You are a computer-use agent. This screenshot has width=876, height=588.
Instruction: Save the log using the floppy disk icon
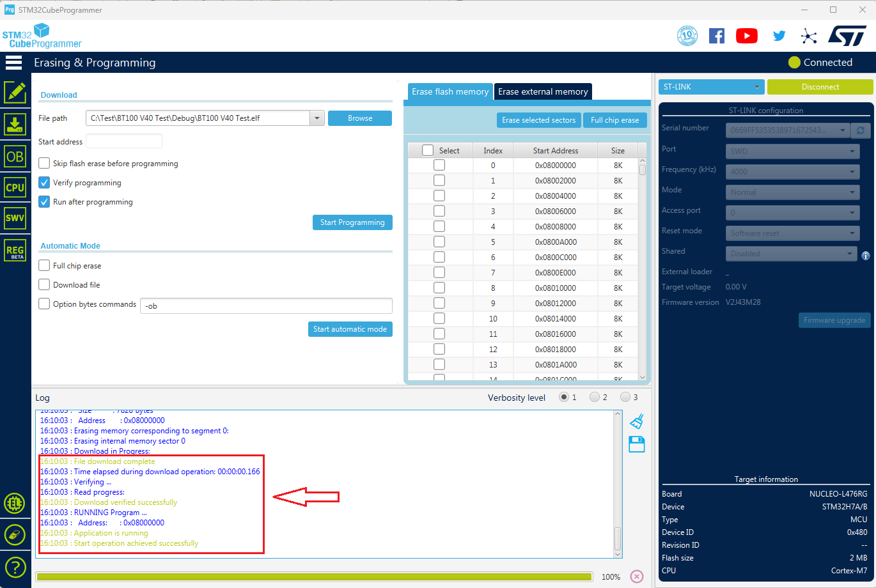[636, 444]
